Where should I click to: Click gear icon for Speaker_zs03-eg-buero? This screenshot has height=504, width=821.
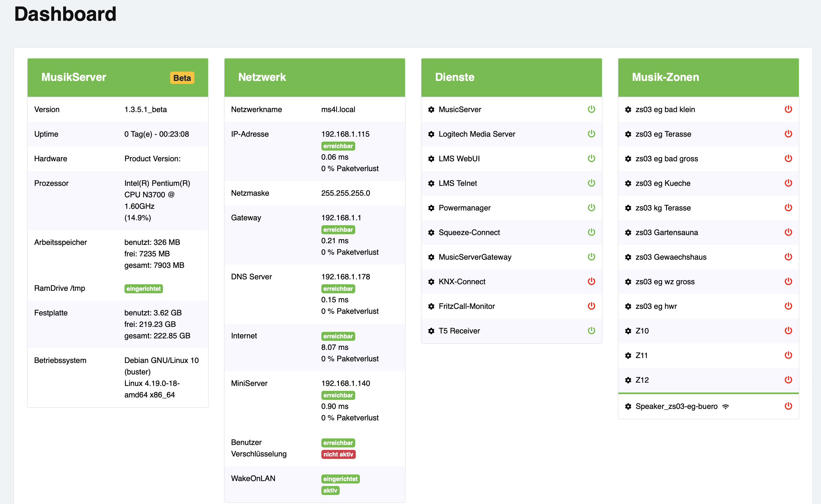pos(628,407)
